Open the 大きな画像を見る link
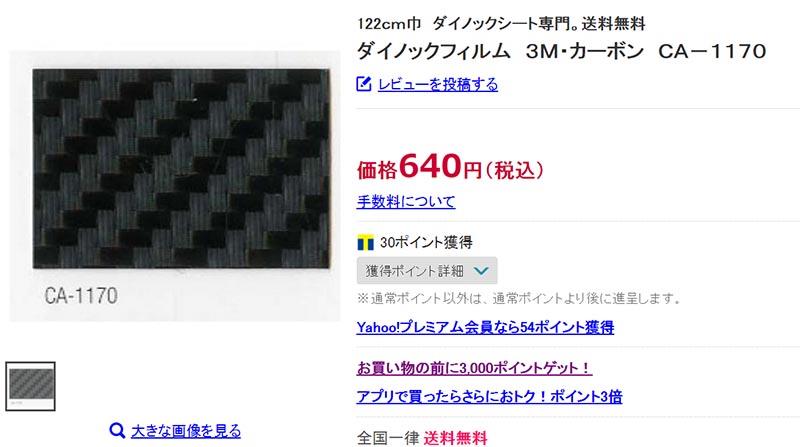The width and height of the screenshot is (800, 447). 186,431
